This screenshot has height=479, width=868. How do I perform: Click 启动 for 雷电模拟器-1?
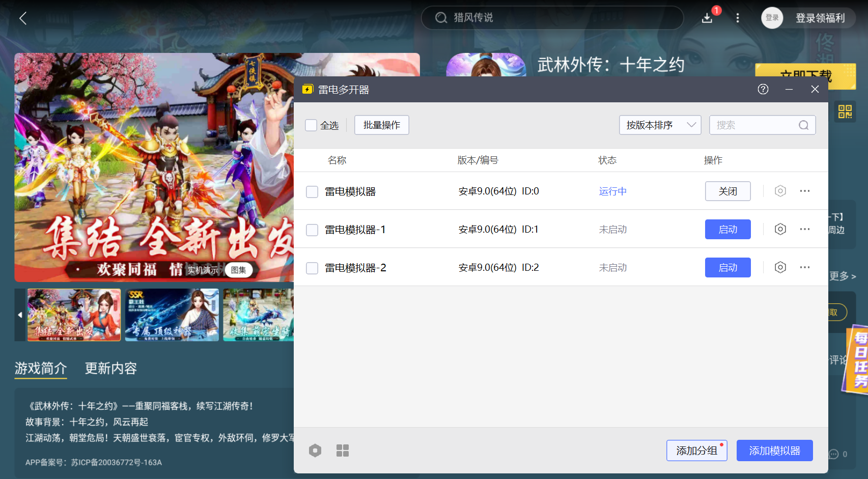pos(727,229)
